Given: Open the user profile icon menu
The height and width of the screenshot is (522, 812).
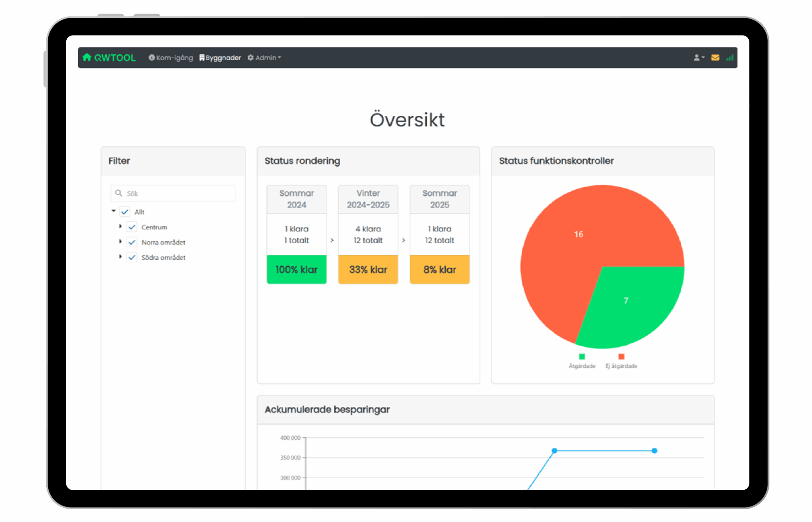Looking at the screenshot, I should [698, 58].
